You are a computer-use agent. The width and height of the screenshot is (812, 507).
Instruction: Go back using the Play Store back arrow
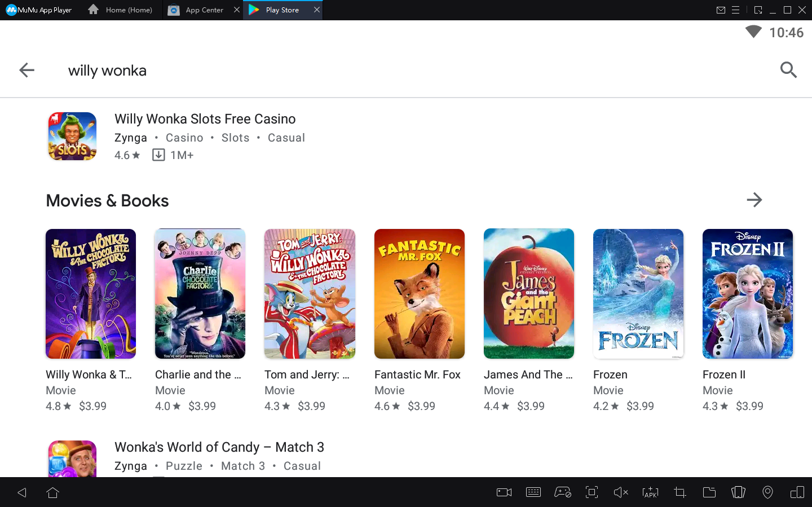[27, 70]
